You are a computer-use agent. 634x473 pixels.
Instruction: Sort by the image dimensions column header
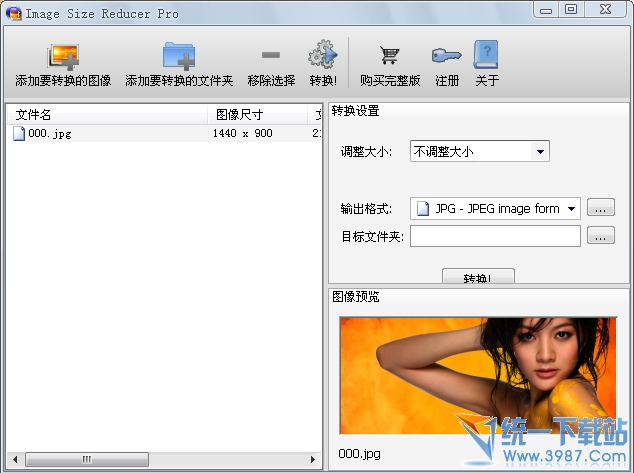tap(256, 114)
